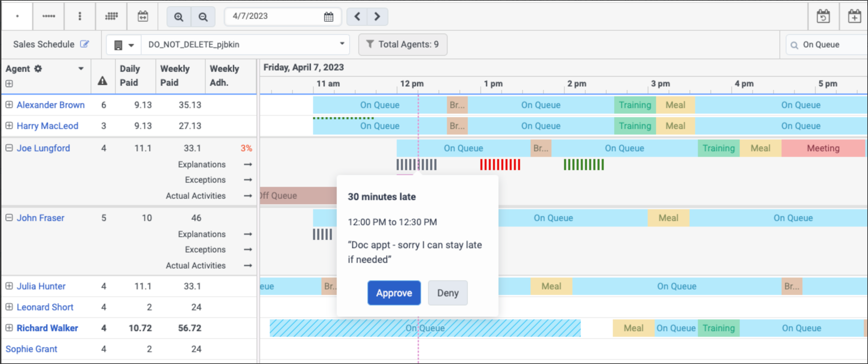Approve the 30 minutes late request
The height and width of the screenshot is (364, 868).
click(x=394, y=293)
